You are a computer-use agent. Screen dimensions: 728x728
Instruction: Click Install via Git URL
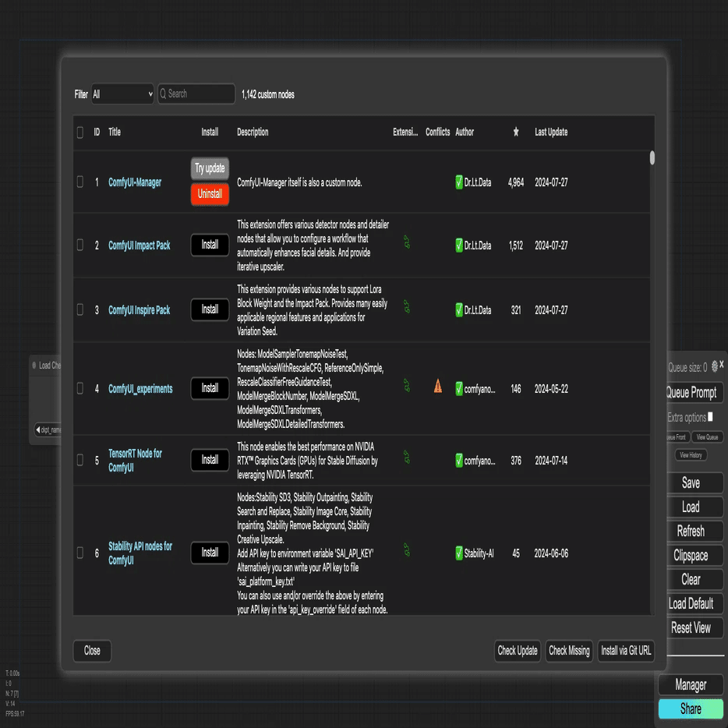click(626, 651)
